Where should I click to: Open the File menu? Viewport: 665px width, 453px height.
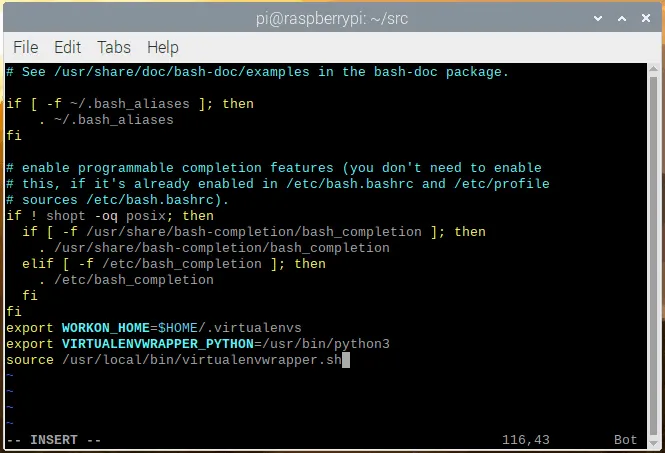tap(25, 47)
